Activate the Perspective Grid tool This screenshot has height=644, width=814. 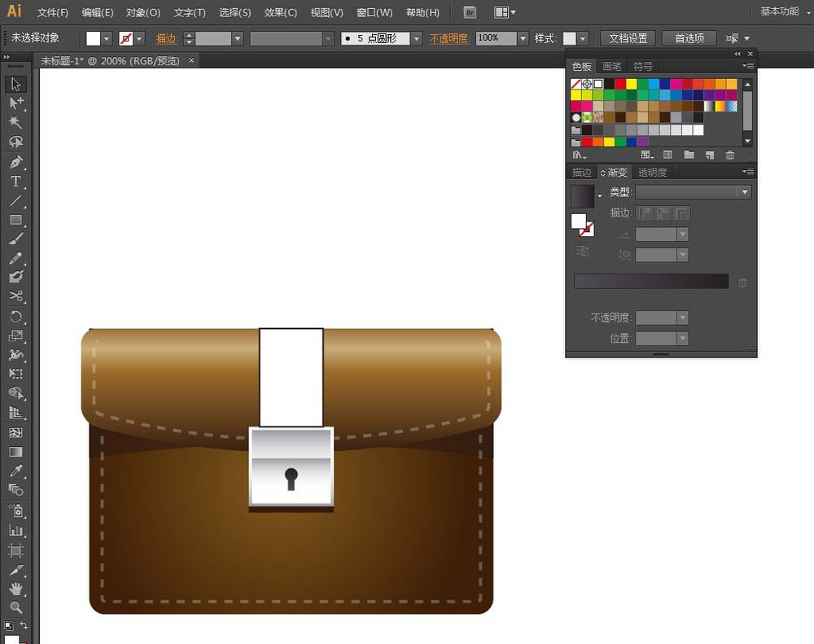point(15,413)
